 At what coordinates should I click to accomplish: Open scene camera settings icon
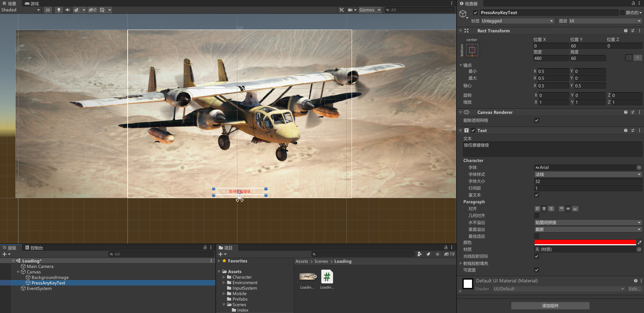click(350, 10)
